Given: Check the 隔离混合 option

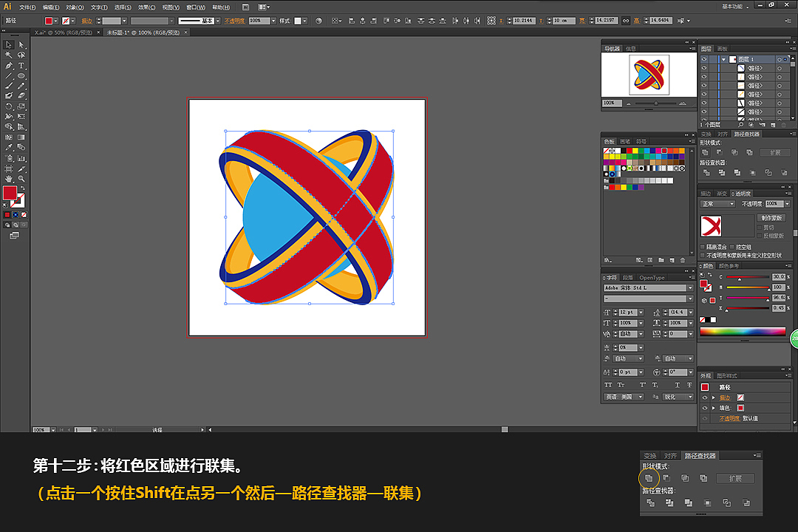Looking at the screenshot, I should coord(702,247).
